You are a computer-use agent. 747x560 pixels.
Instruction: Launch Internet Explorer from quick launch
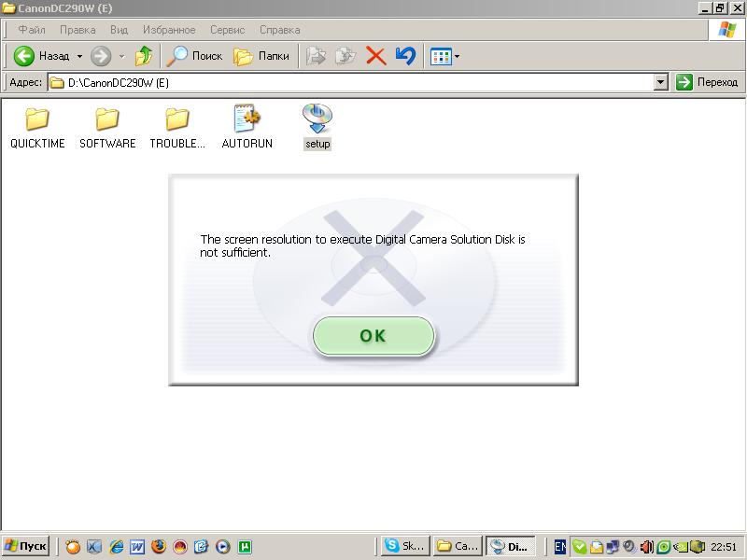116,547
